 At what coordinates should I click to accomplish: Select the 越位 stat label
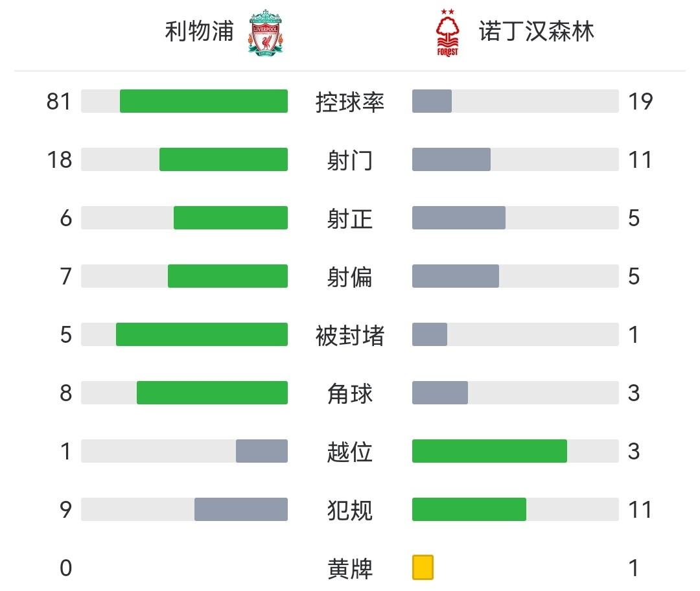point(350,452)
